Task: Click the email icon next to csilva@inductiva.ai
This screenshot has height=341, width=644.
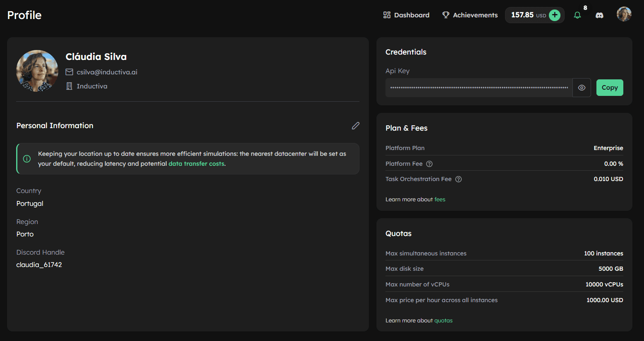Action: click(x=69, y=72)
